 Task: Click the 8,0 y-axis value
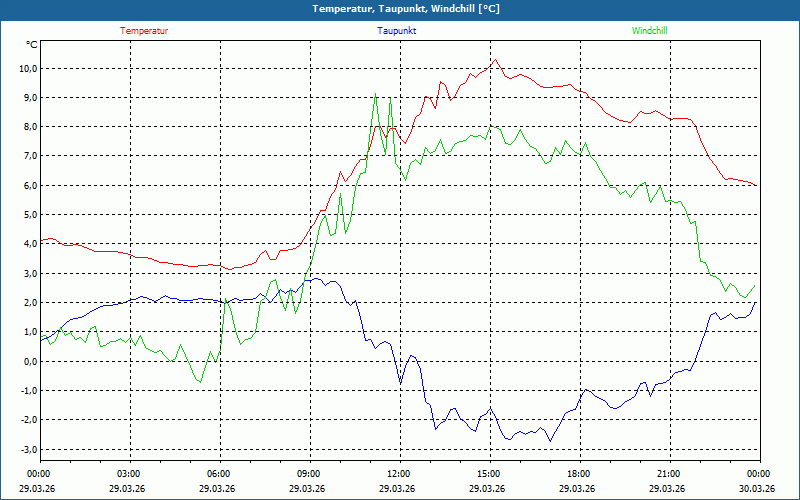[31, 127]
